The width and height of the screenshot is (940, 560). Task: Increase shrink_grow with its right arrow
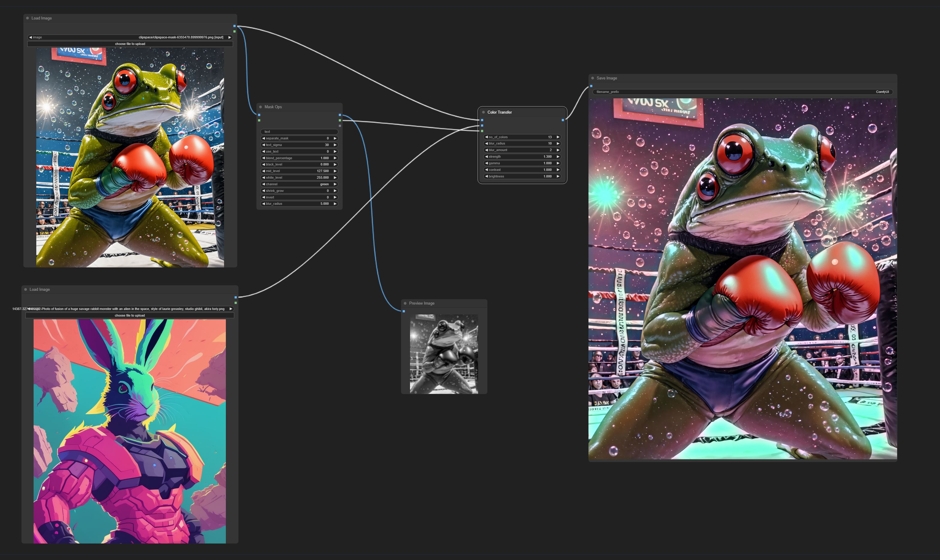pos(335,191)
